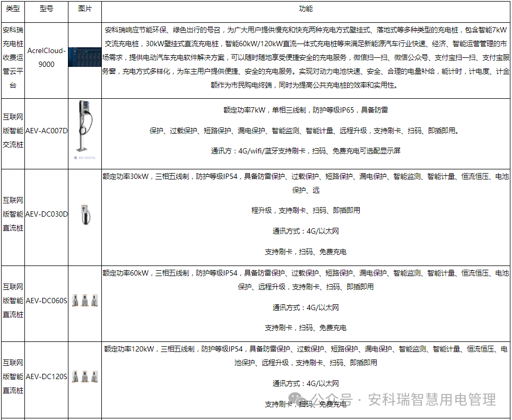The height and width of the screenshot is (420, 512).
Task: Open the AEV-AC007D charging pile image
Action: (x=84, y=130)
